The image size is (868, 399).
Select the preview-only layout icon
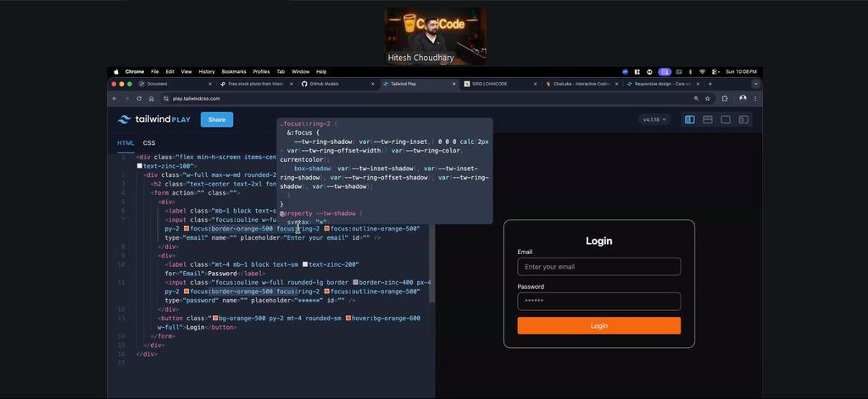pos(726,119)
